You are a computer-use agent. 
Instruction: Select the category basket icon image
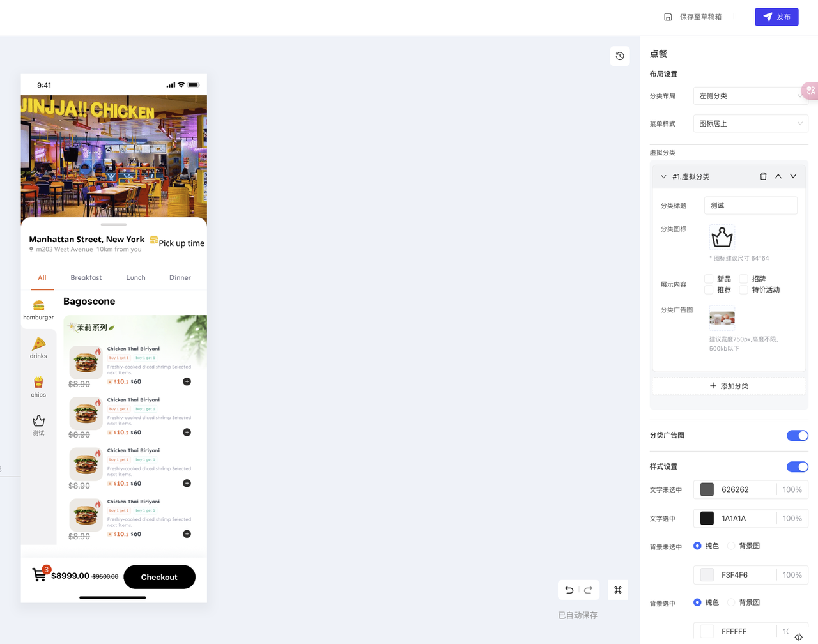coord(722,237)
